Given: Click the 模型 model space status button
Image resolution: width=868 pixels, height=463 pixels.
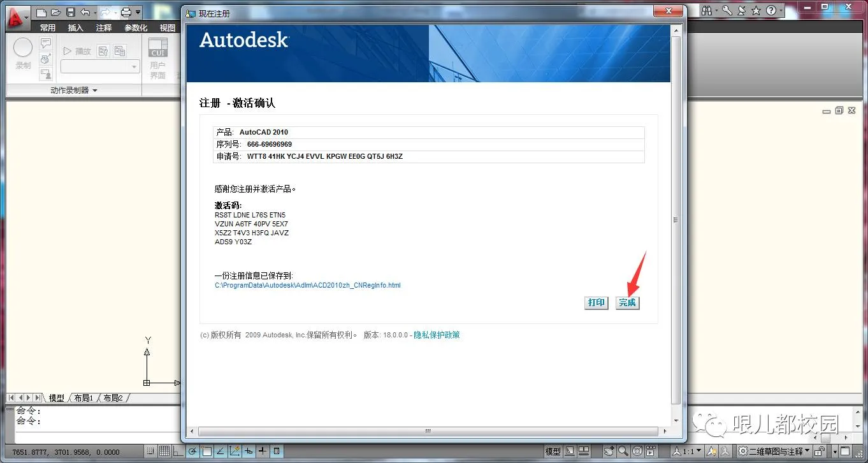Looking at the screenshot, I should [x=553, y=452].
